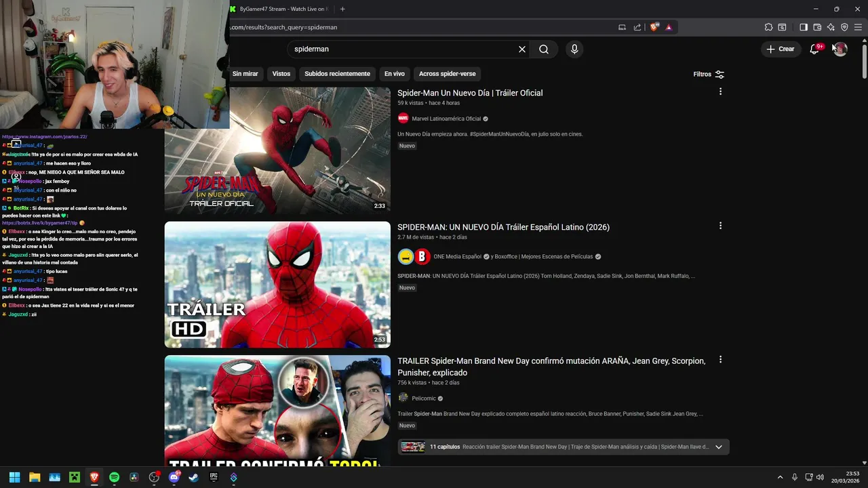Open Epic Games Launcher from taskbar

tap(214, 477)
